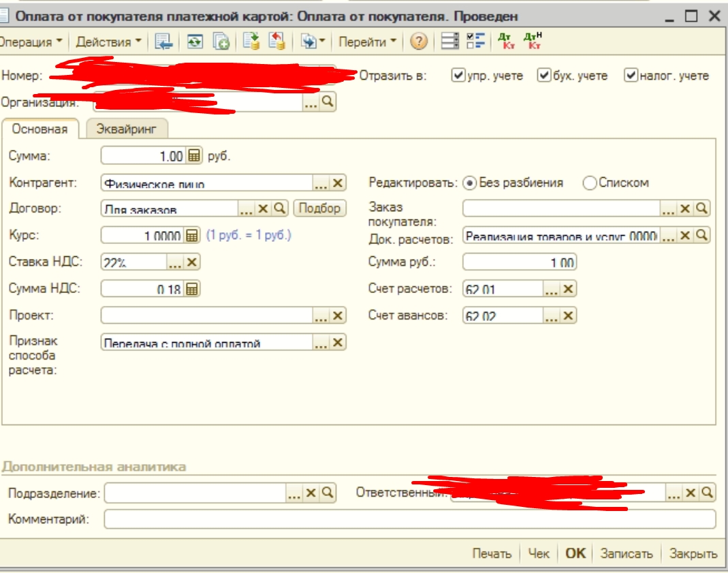Click the Подбор button
The height and width of the screenshot is (573, 728).
[x=319, y=208]
